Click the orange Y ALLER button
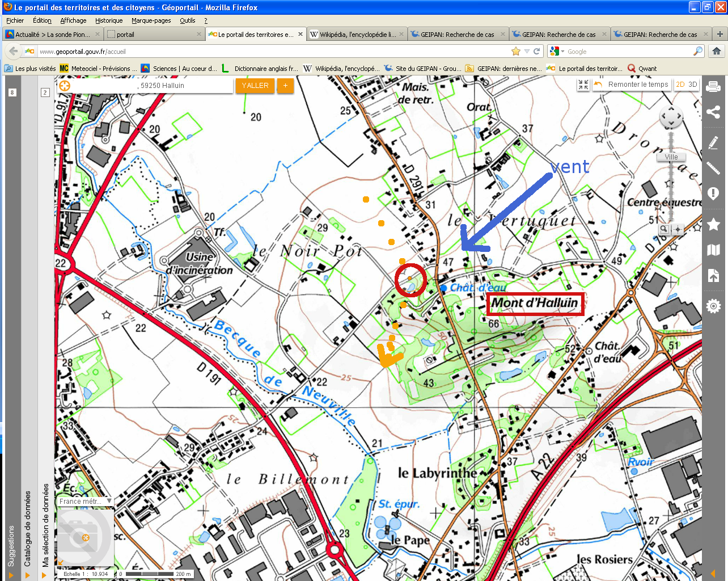This screenshot has width=728, height=581. click(255, 86)
